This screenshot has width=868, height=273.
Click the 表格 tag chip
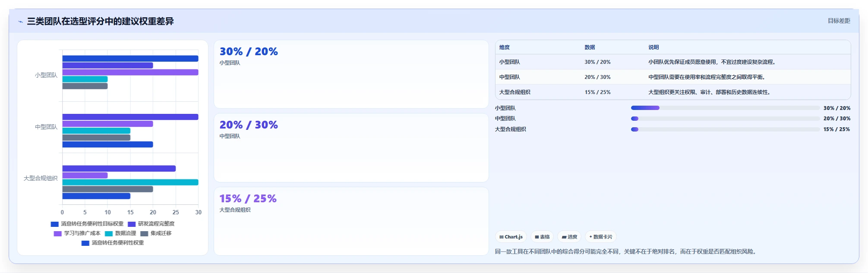coord(542,237)
